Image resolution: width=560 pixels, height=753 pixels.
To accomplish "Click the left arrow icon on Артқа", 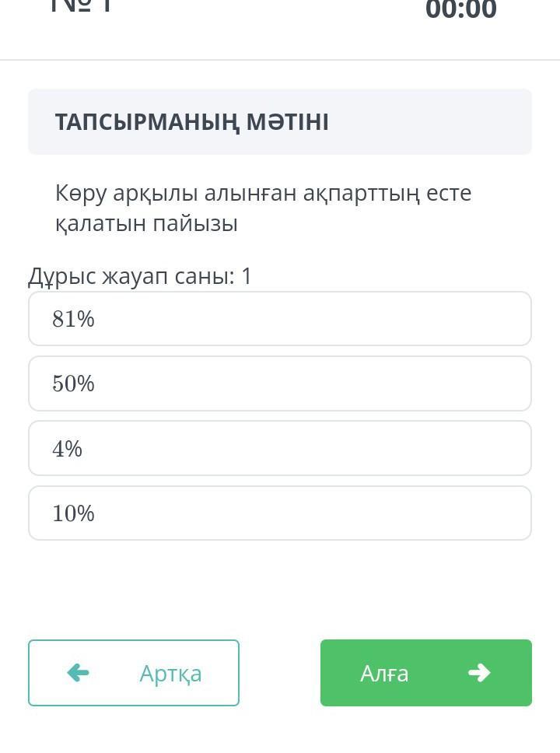I will pos(79,673).
